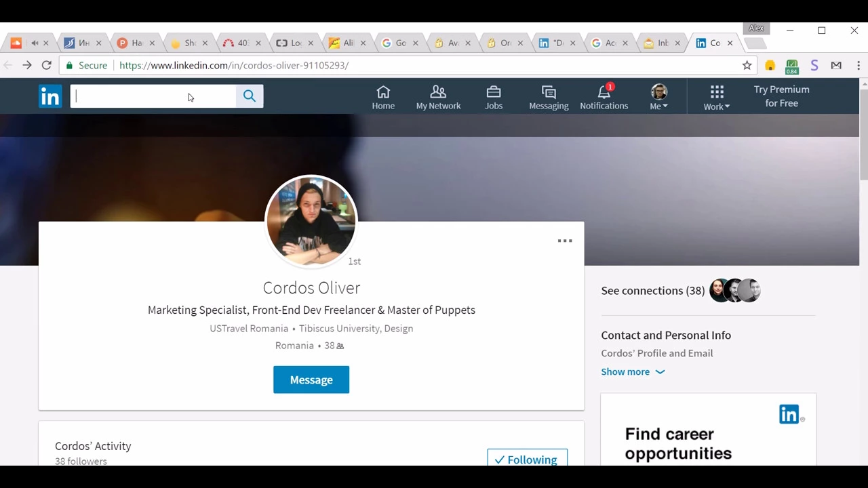Close the 'Log' tab

(x=311, y=43)
